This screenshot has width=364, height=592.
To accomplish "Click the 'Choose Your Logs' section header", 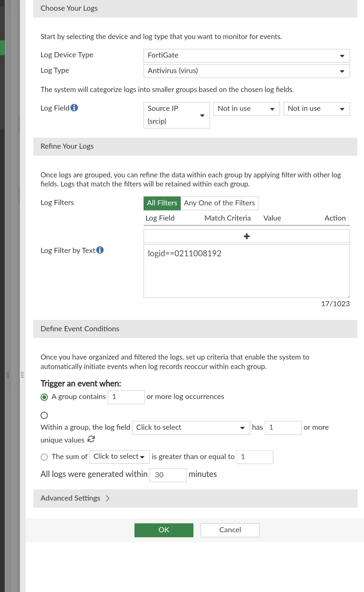I will click(195, 8).
